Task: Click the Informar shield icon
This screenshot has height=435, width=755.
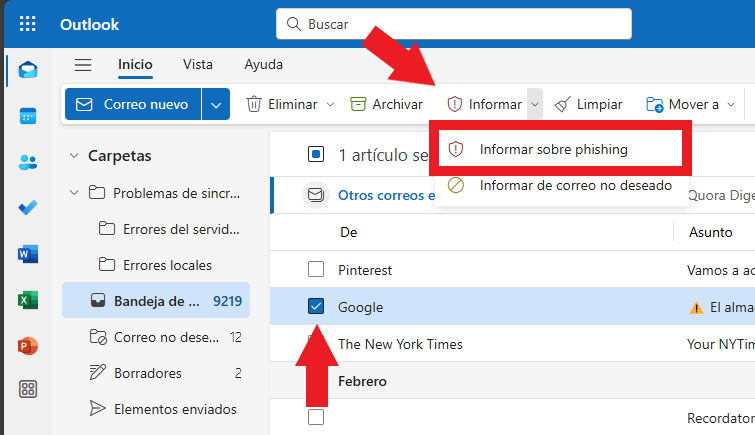Action: (x=455, y=104)
